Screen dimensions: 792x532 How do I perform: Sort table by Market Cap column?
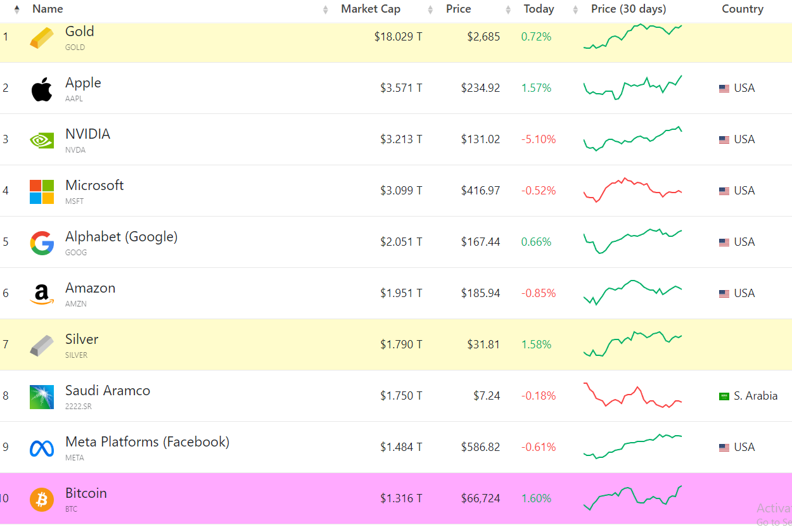coord(371,9)
